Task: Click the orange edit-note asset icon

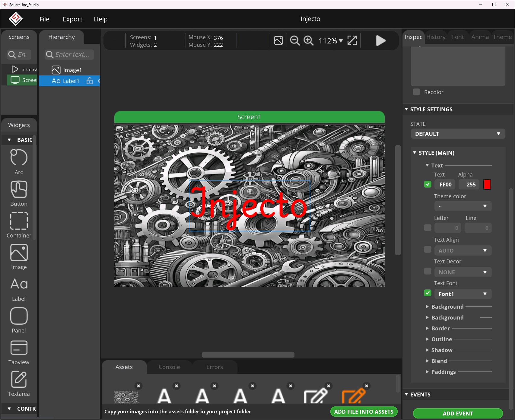Action: click(x=354, y=396)
